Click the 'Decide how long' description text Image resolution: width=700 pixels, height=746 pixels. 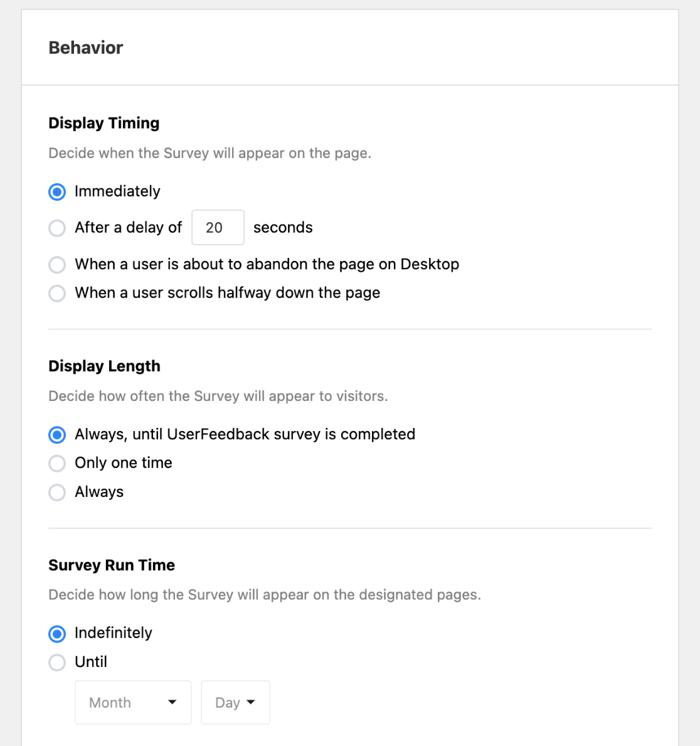(264, 595)
